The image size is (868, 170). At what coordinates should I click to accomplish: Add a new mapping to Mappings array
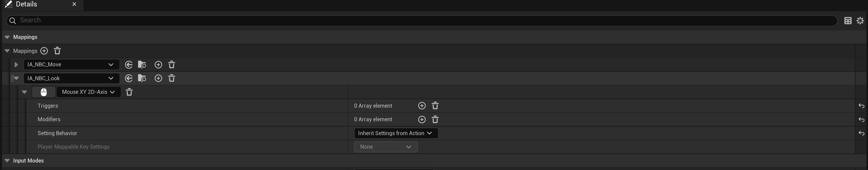[44, 51]
